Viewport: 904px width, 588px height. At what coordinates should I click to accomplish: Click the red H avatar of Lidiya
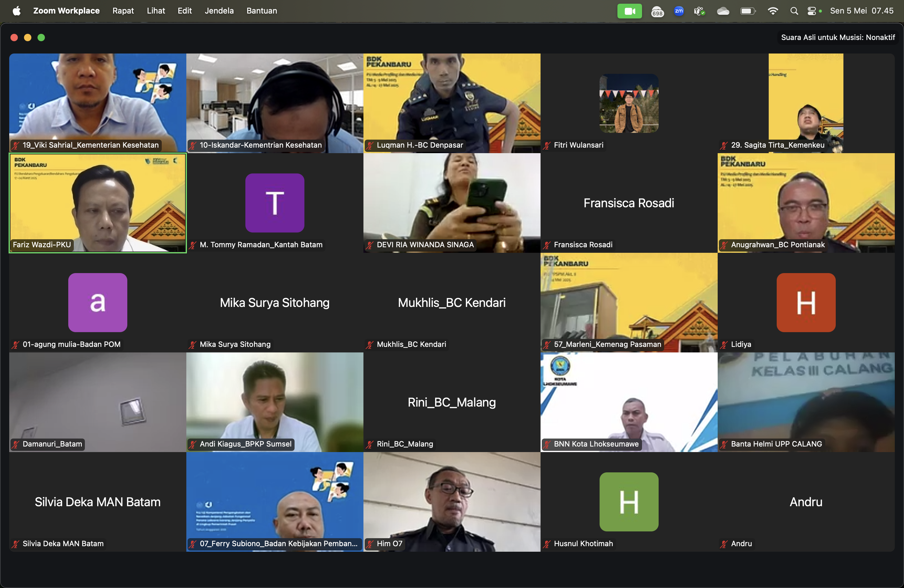pyautogui.click(x=806, y=302)
